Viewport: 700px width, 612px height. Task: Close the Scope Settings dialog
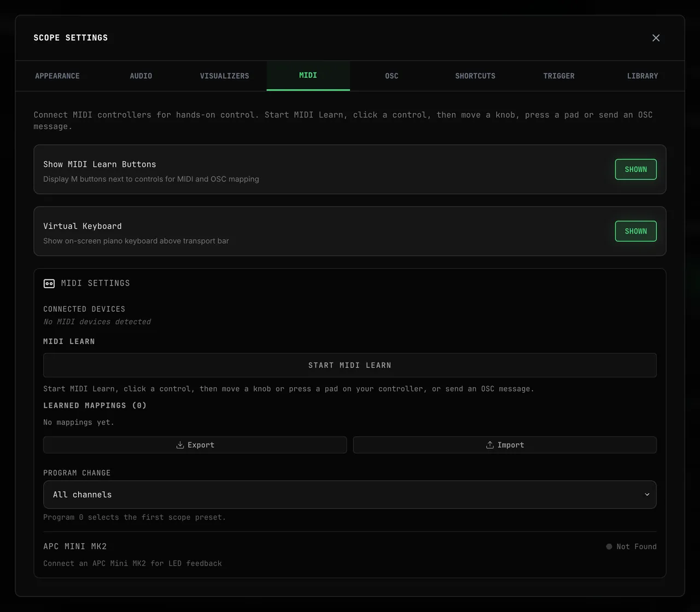pos(656,38)
